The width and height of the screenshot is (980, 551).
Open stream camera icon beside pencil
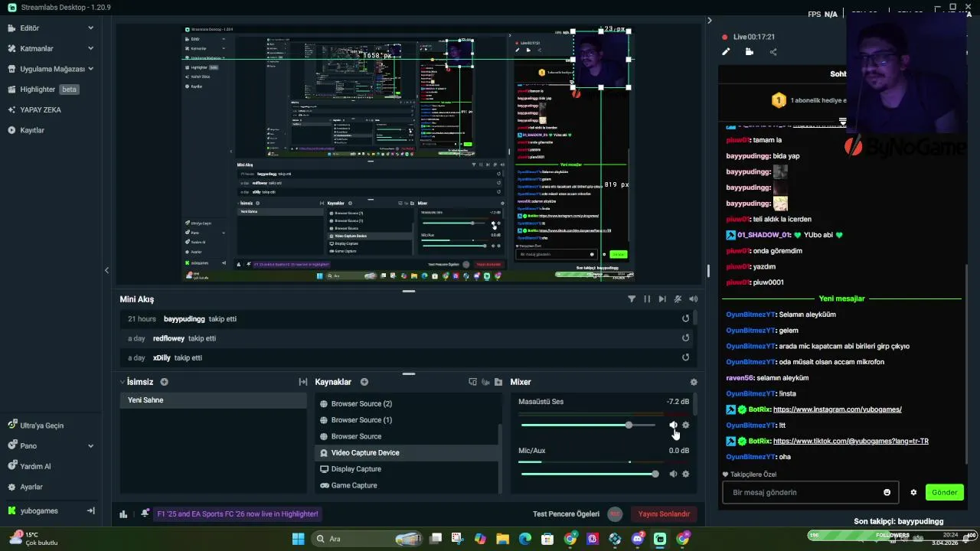coord(749,52)
